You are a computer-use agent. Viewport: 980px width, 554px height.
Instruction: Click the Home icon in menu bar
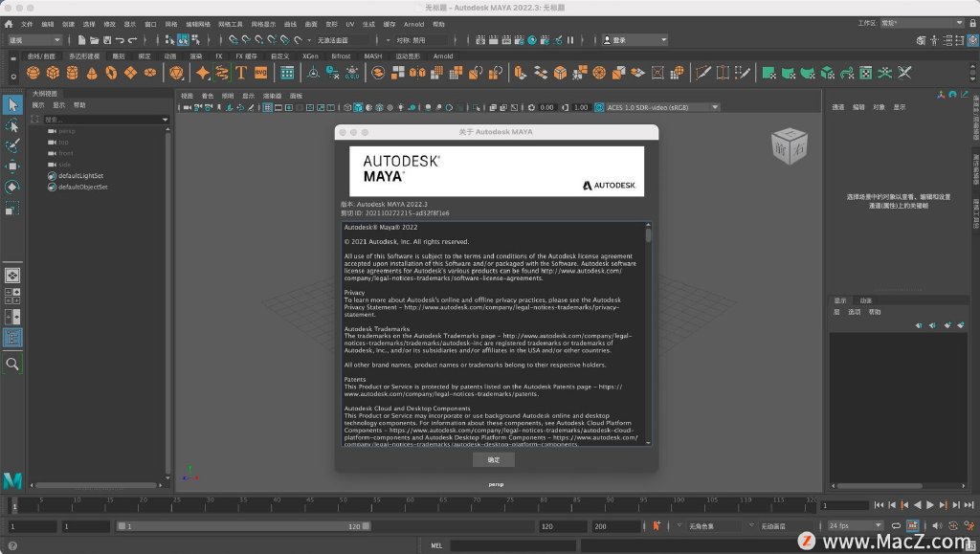[x=8, y=24]
